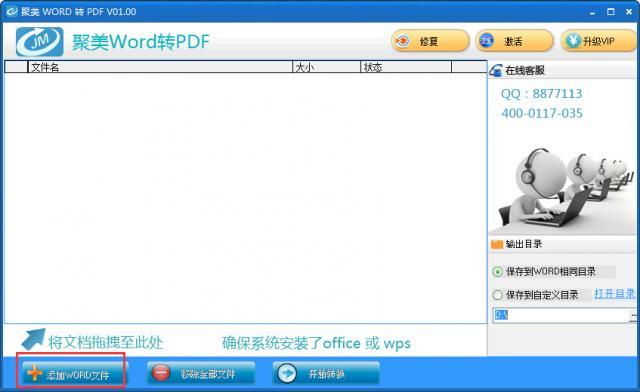
Task: Minimize the 聚美 WORD 转 PDF window
Action: click(x=592, y=12)
